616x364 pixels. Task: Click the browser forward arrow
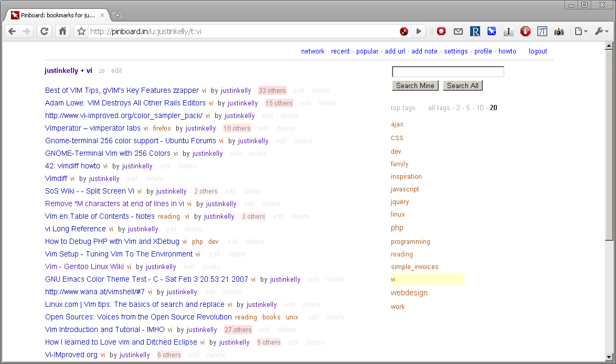pos(26,31)
